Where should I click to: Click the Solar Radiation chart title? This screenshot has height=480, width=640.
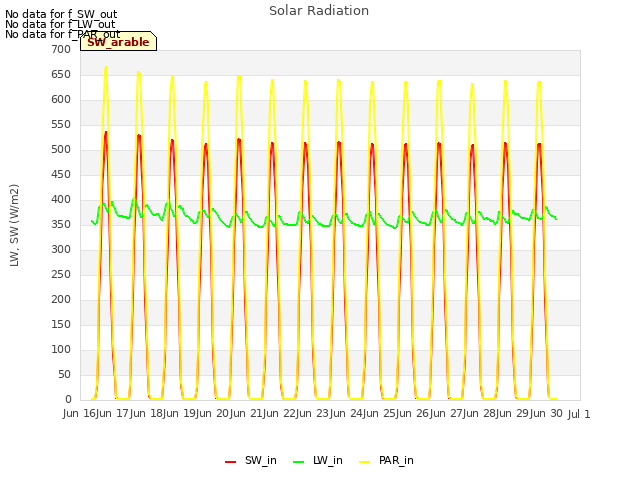point(319,11)
